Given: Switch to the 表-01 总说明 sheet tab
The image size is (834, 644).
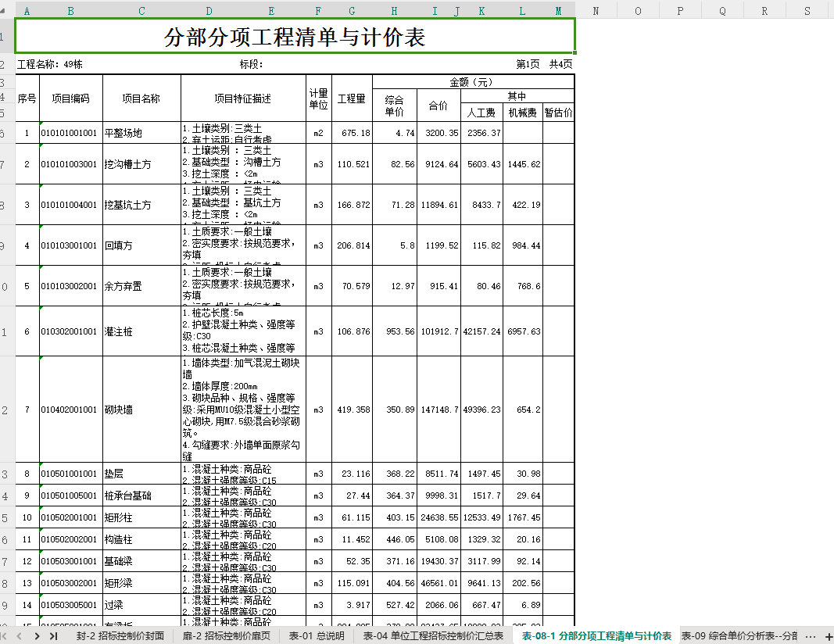Looking at the screenshot, I should point(317,636).
